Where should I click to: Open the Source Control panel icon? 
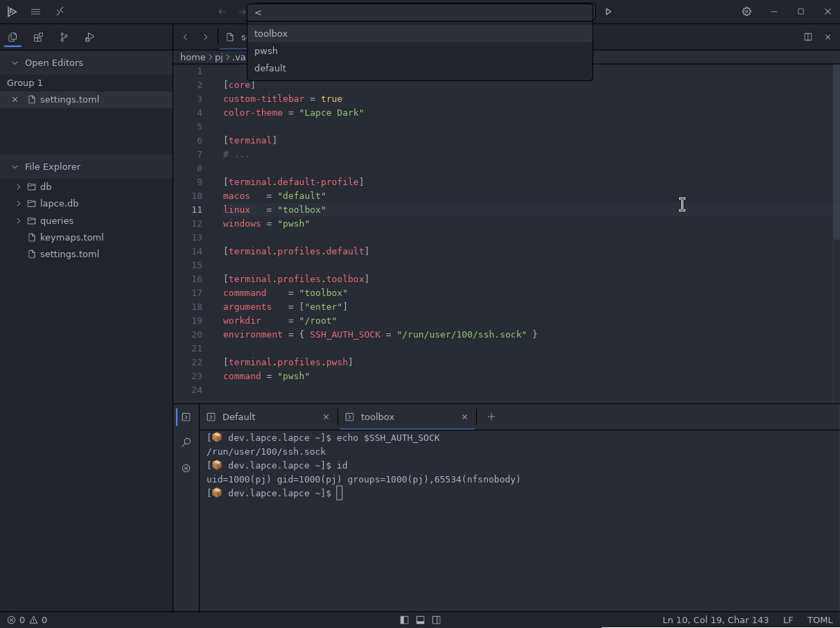pos(64,37)
